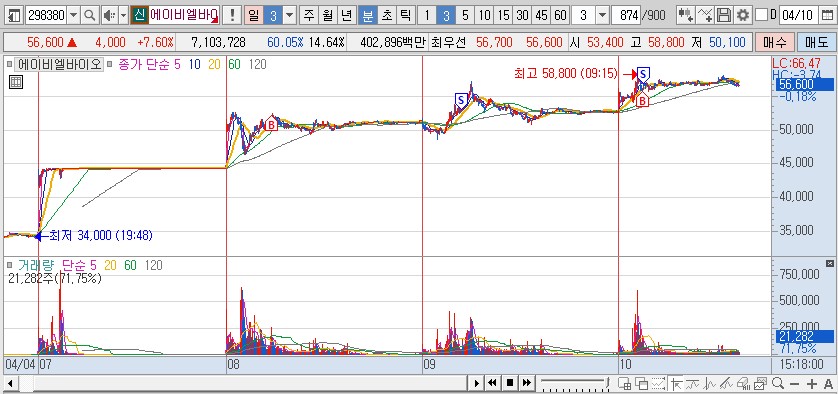This screenshot has width=838, height=394.
Task: Select the 틱 tick chart mode
Action: click(x=406, y=15)
